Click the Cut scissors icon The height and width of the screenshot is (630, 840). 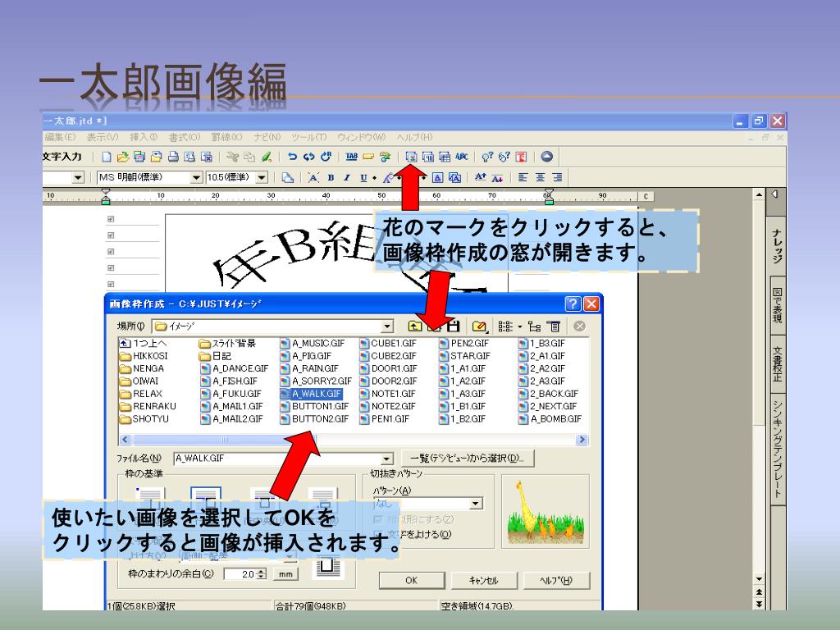tap(232, 157)
